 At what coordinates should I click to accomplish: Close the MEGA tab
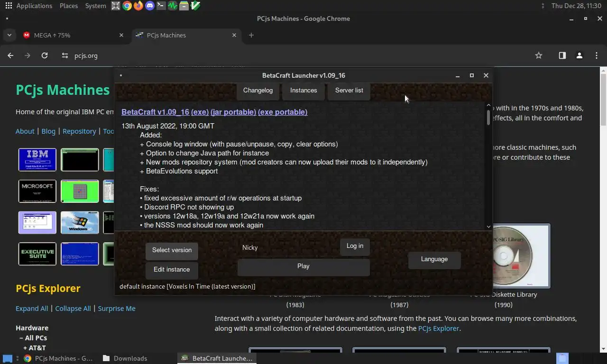tap(121, 35)
